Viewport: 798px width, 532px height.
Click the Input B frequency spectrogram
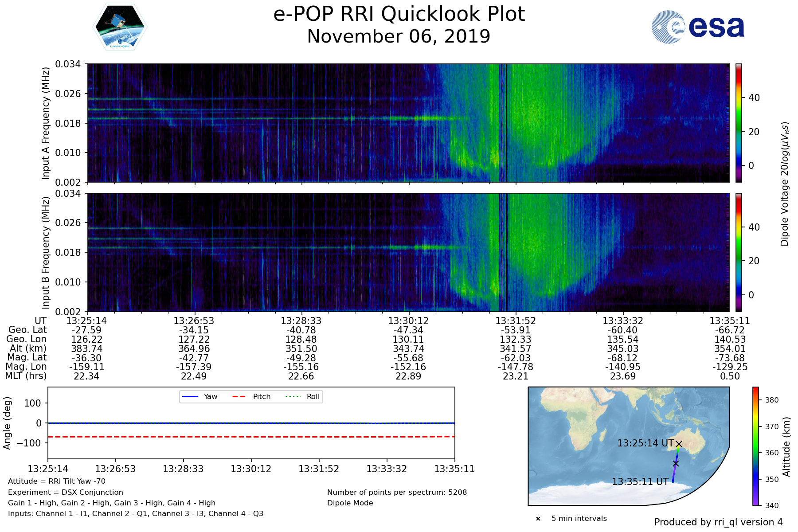[x=408, y=252]
